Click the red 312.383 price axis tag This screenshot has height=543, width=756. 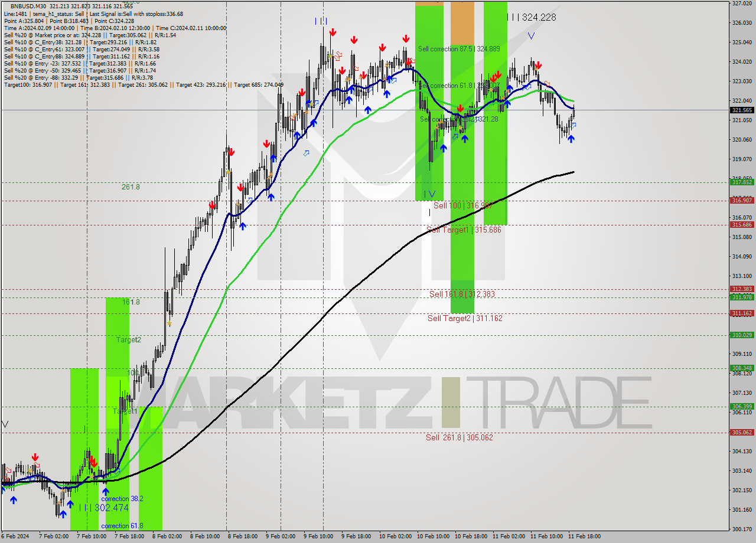(742, 289)
